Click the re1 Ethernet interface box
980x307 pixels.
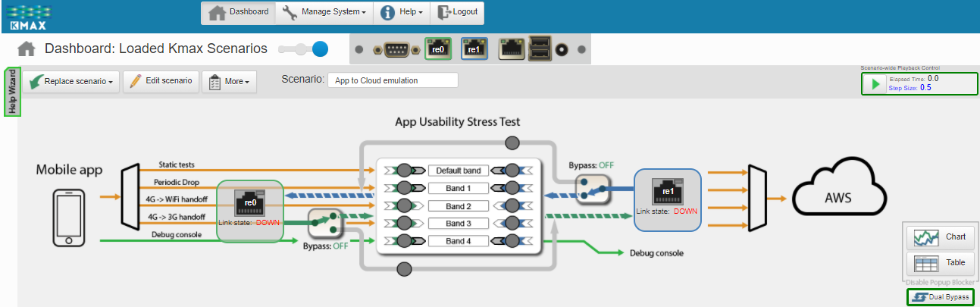coord(668,200)
